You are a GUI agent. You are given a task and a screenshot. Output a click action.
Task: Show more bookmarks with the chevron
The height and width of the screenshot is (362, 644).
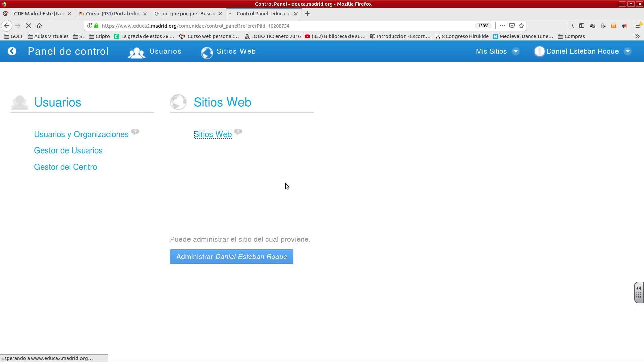(637, 36)
